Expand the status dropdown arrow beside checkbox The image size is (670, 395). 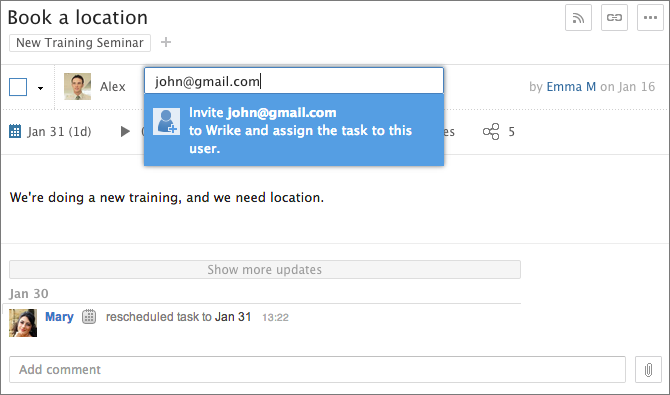[x=40, y=88]
